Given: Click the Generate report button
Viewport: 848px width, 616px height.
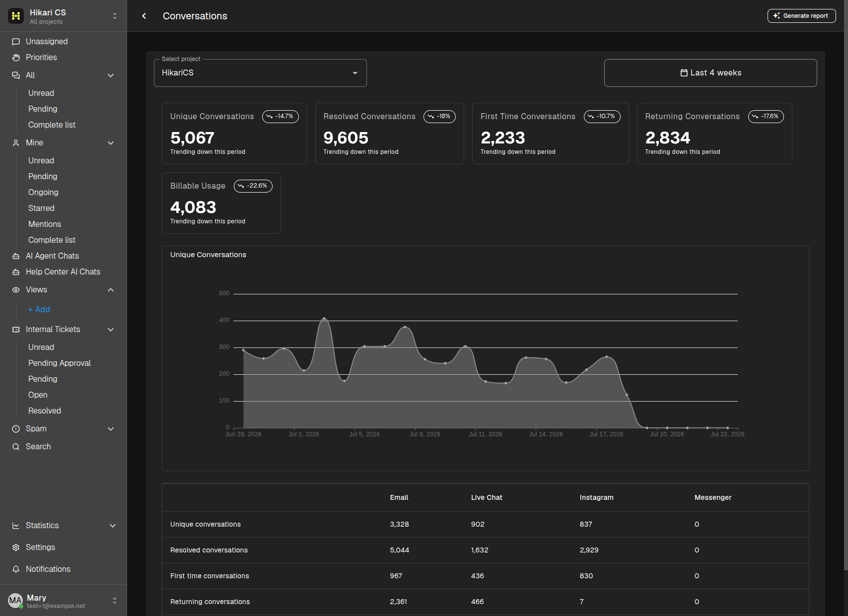Looking at the screenshot, I should (801, 16).
